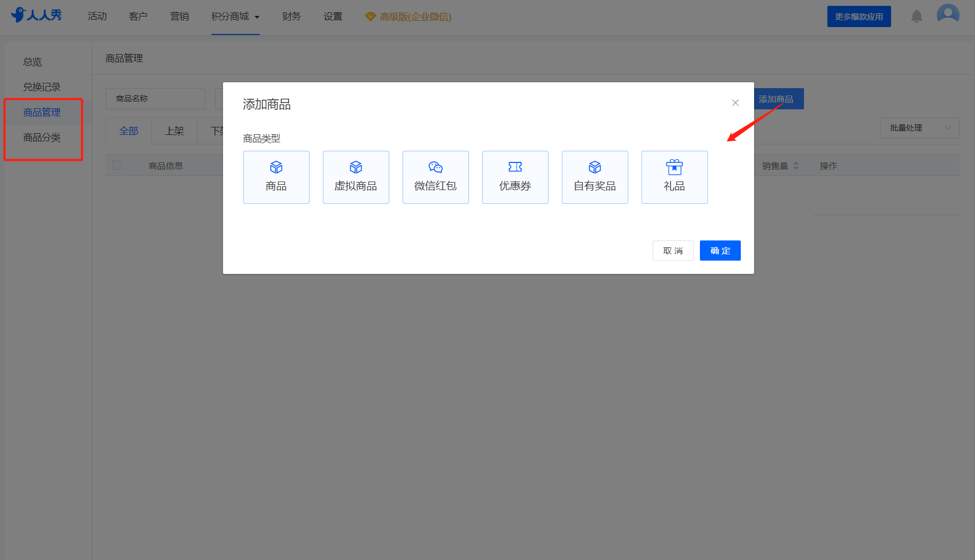
Task: Open 商品管理 in sidebar
Action: 42,113
